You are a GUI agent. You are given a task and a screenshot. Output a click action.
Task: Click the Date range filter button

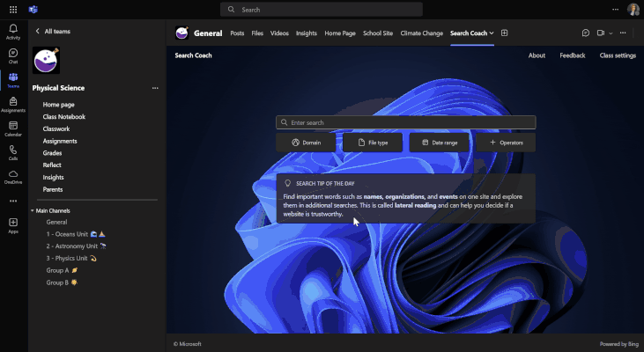coord(439,143)
